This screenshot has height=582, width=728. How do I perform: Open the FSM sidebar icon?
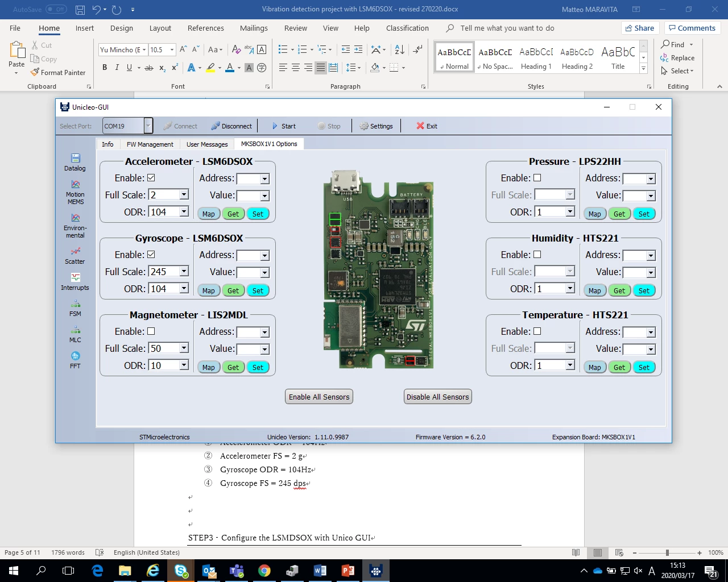pos(75,308)
